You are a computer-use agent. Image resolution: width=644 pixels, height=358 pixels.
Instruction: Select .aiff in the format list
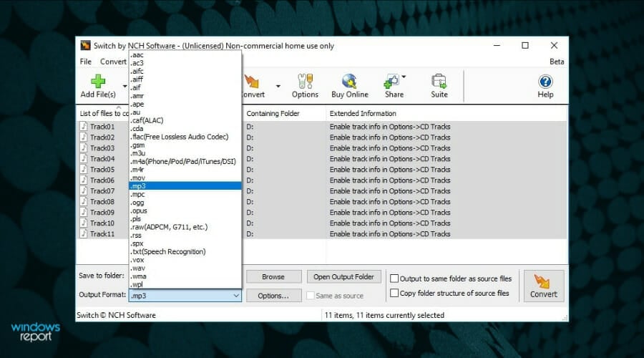pyautogui.click(x=185, y=79)
